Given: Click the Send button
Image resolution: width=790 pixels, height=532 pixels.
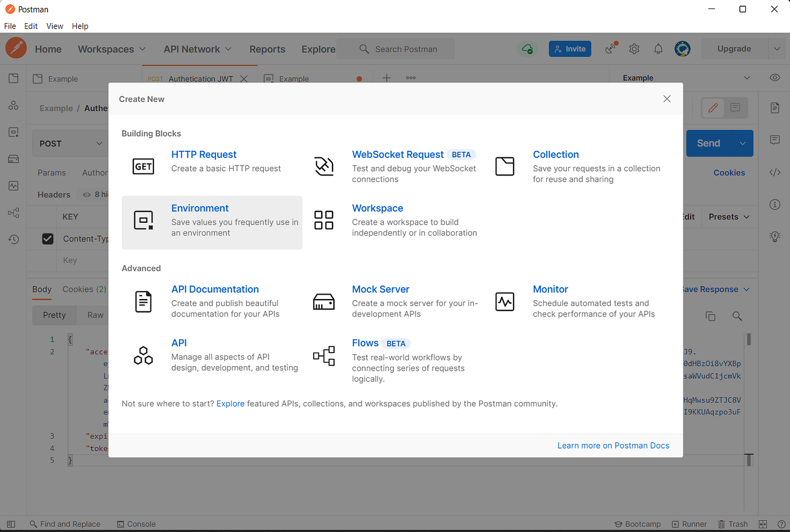Looking at the screenshot, I should 709,143.
